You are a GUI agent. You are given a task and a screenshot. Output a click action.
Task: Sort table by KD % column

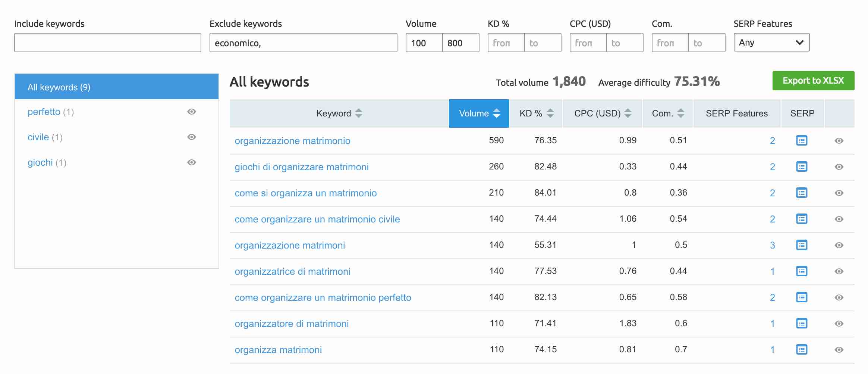536,113
